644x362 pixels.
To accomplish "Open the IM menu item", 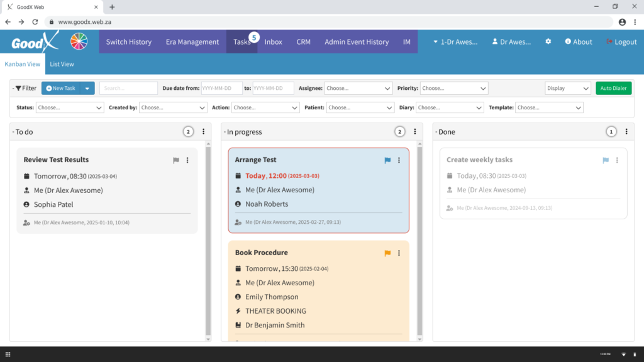I will [407, 41].
